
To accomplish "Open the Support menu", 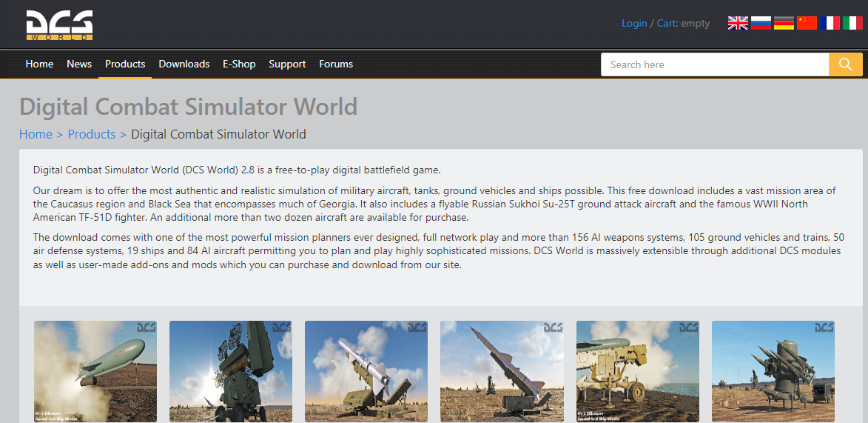I will 287,64.
